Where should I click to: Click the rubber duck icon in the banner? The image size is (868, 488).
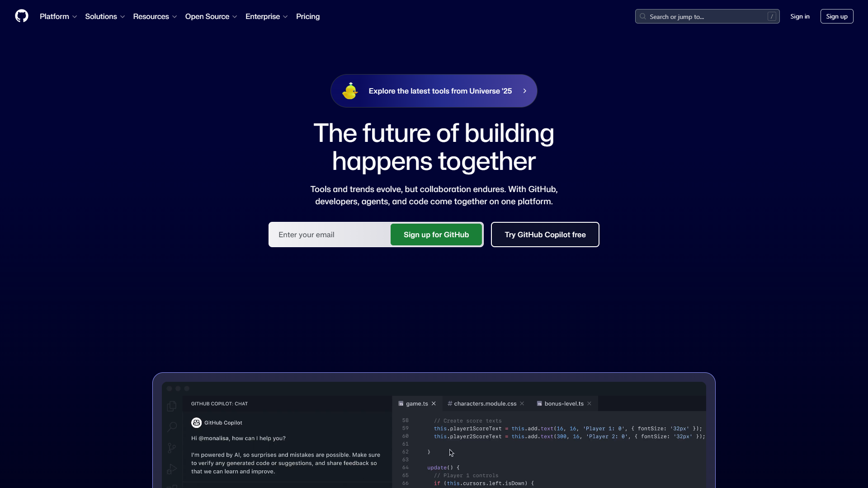350,91
